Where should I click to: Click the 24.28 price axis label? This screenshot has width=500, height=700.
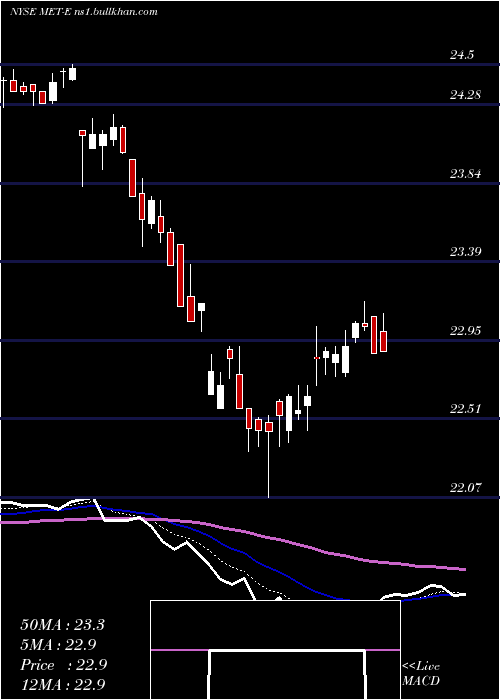(465, 95)
